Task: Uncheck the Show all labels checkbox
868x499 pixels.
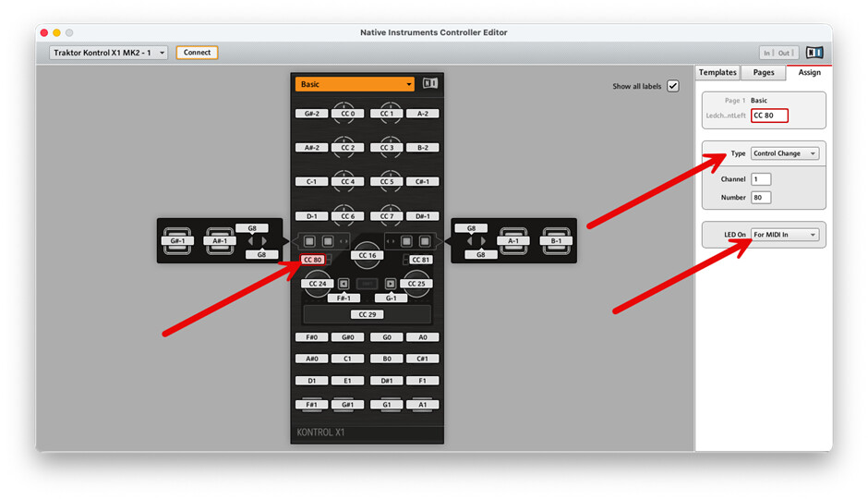Action: click(x=673, y=86)
